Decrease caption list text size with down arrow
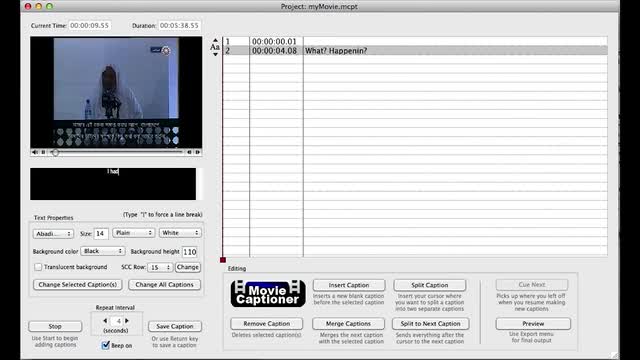 click(215, 54)
